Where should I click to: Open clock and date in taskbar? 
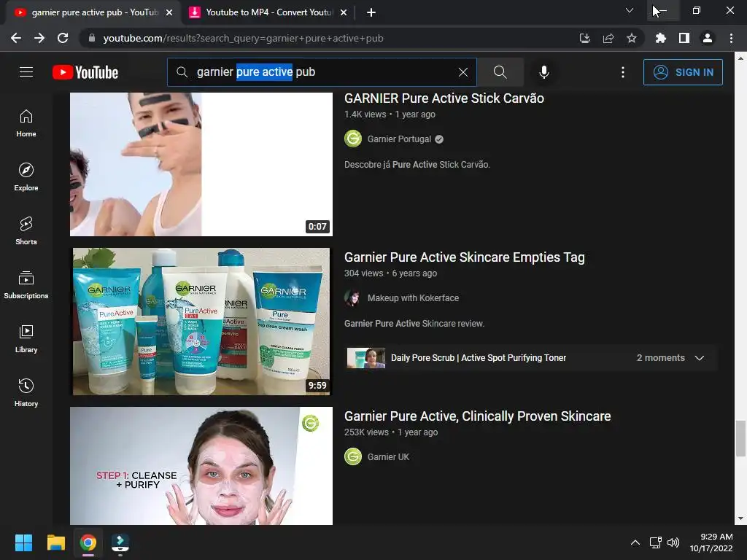(x=712, y=542)
